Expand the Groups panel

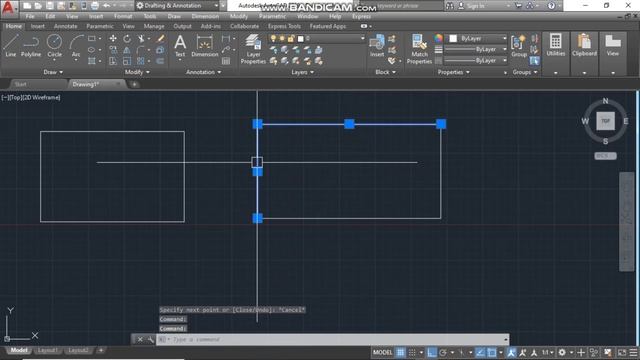525,72
